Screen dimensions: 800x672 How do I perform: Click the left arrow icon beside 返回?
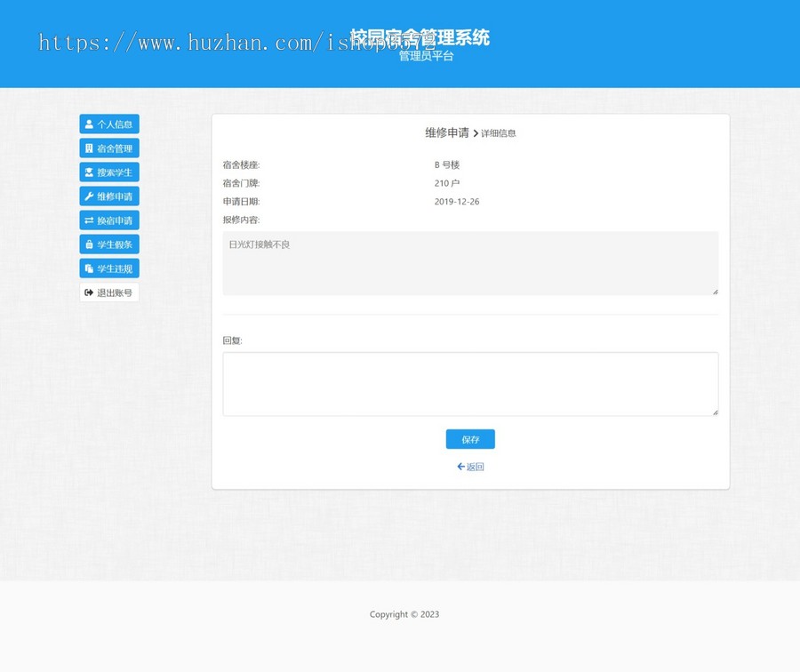point(460,467)
